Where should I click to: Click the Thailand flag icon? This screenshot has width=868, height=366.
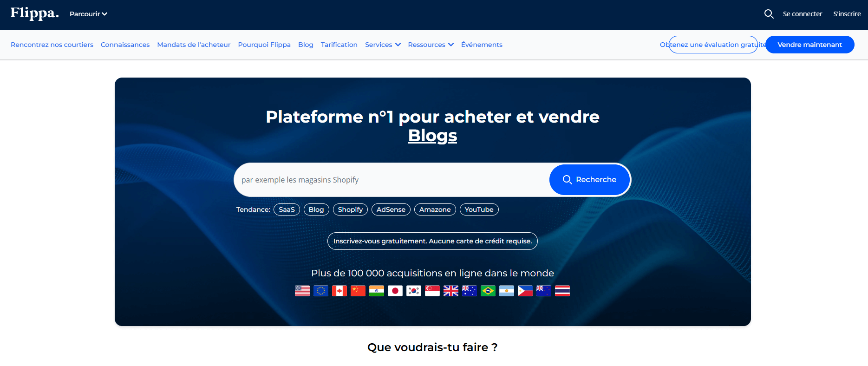[562, 291]
